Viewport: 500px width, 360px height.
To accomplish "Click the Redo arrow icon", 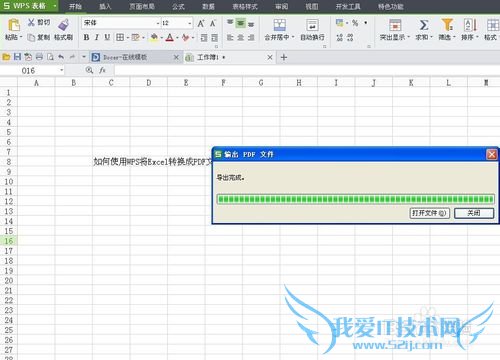I will click(72, 57).
